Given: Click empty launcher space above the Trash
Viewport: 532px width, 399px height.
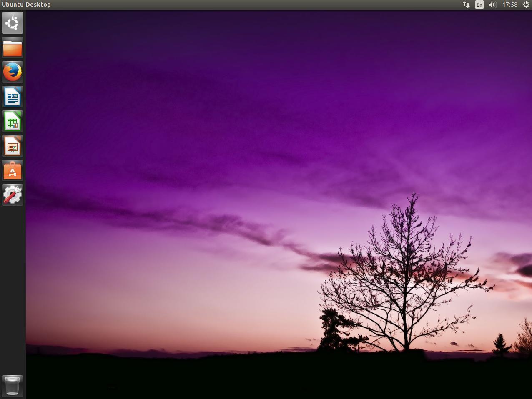Looking at the screenshot, I should click(13, 292).
